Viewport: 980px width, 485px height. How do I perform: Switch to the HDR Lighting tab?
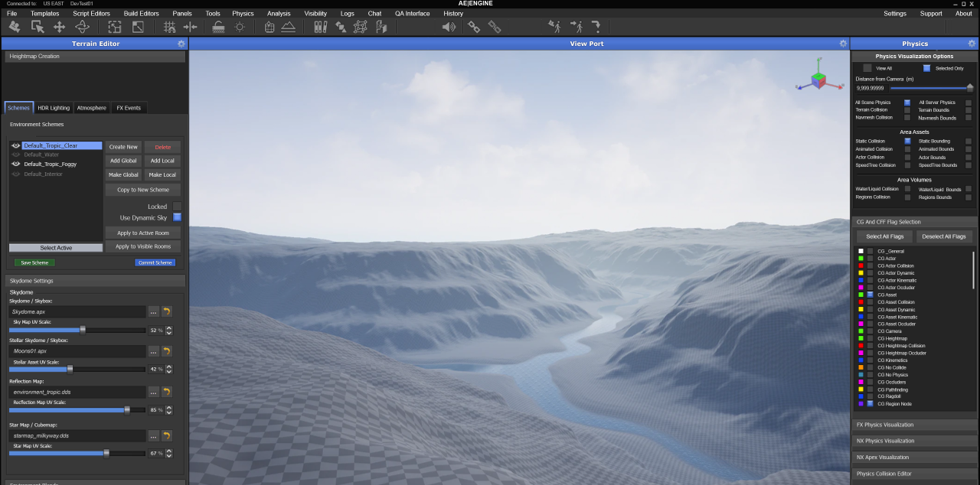coord(54,108)
